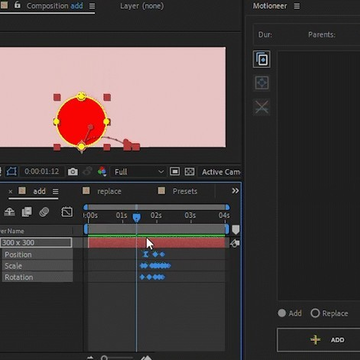Screen dimensions: 360x360
Task: Switch to the Layer (none) tab
Action: point(142,6)
